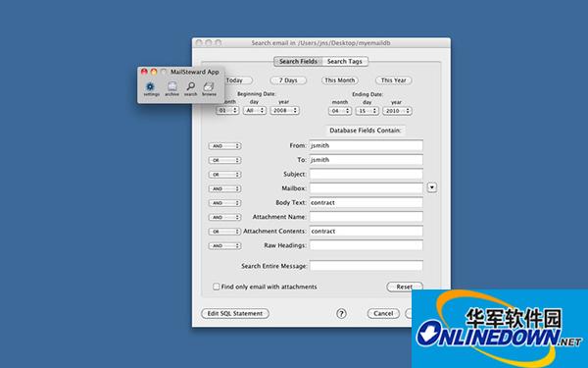Click the Mailbox input field
Screen dimensions: 588x368
pos(366,188)
